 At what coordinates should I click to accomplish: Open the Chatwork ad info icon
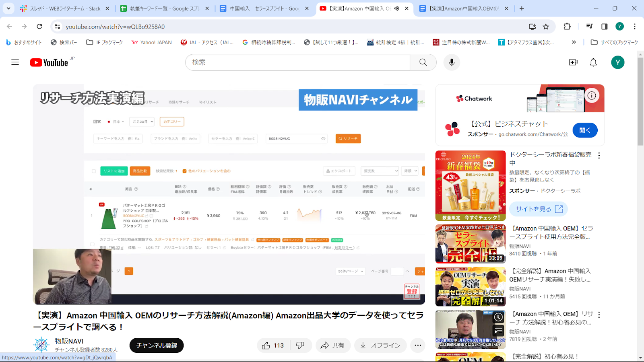point(591,95)
